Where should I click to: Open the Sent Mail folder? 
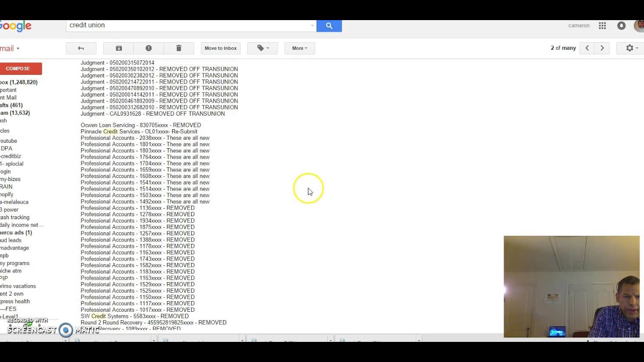click(8, 98)
